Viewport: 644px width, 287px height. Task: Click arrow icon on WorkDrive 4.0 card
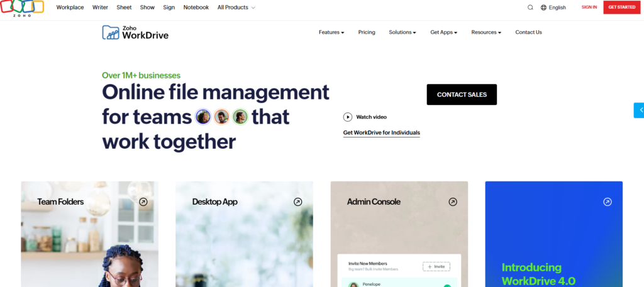coord(608,202)
